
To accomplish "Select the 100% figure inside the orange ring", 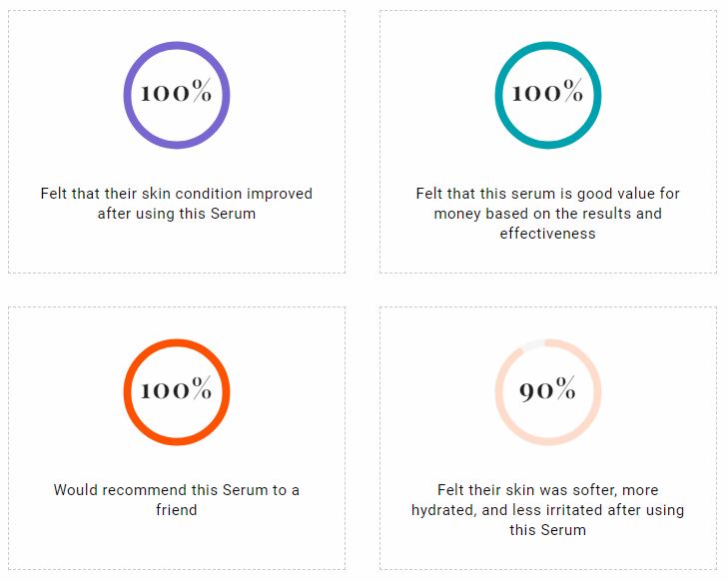I will point(177,390).
